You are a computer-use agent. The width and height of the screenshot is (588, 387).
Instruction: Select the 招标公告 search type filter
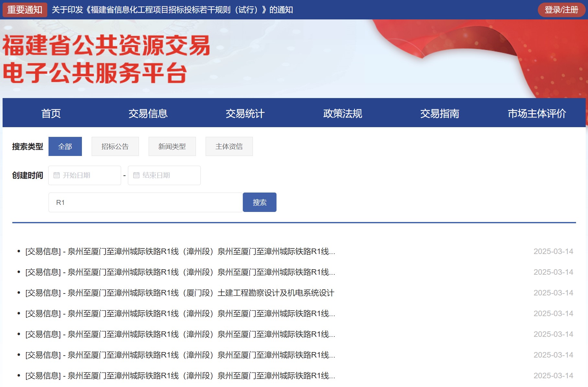115,147
